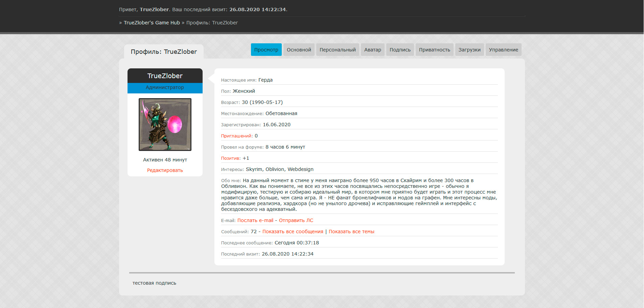Screen dimensions: 644x308
Task: Open Показать все темы link
Action: pos(351,232)
